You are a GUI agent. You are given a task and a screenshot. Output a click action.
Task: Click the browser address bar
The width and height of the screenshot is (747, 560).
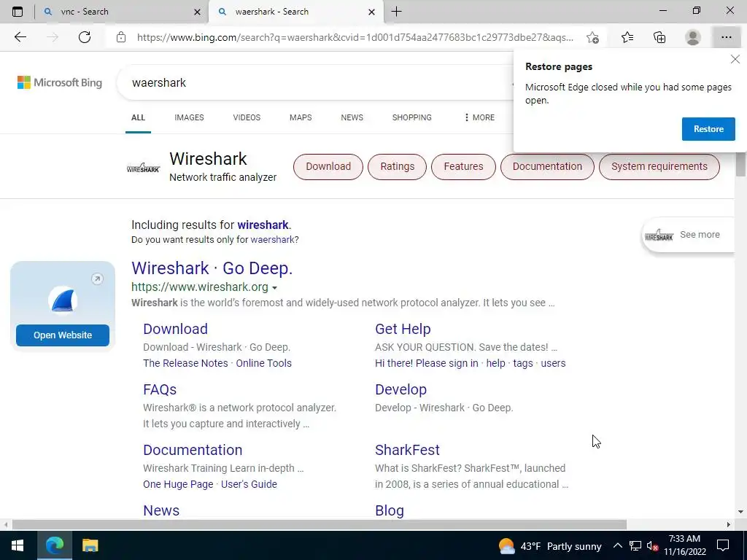click(x=355, y=37)
